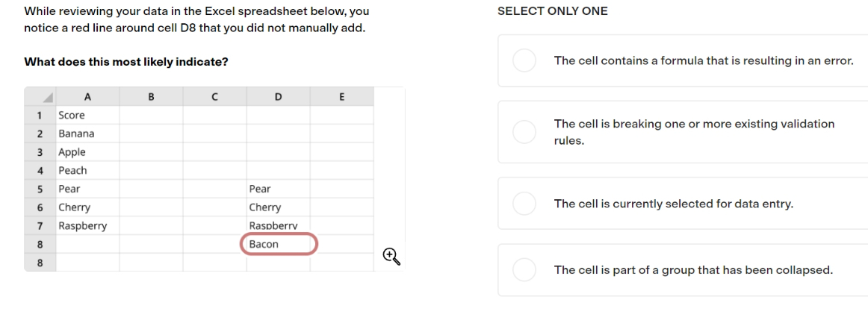This screenshot has height=326, width=868.
Task: Select 'formula that is resulting in an error' radio
Action: (524, 60)
